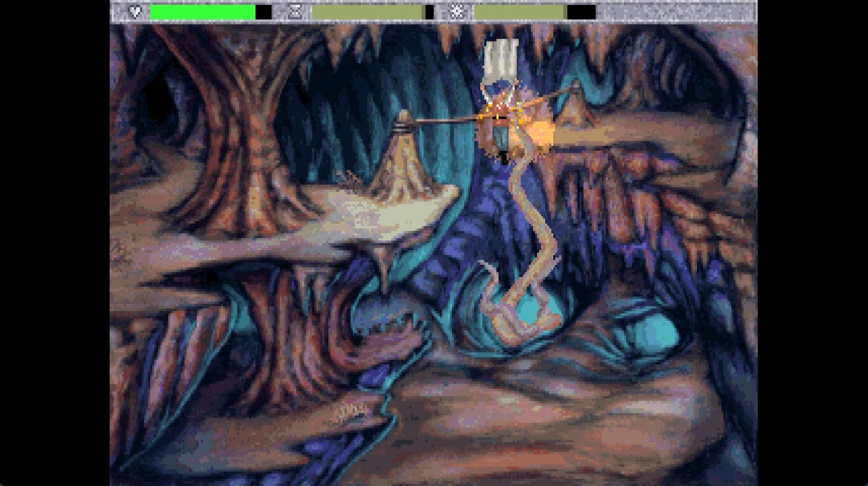
Task: Click the hourglass stamina icon
Action: pos(295,12)
